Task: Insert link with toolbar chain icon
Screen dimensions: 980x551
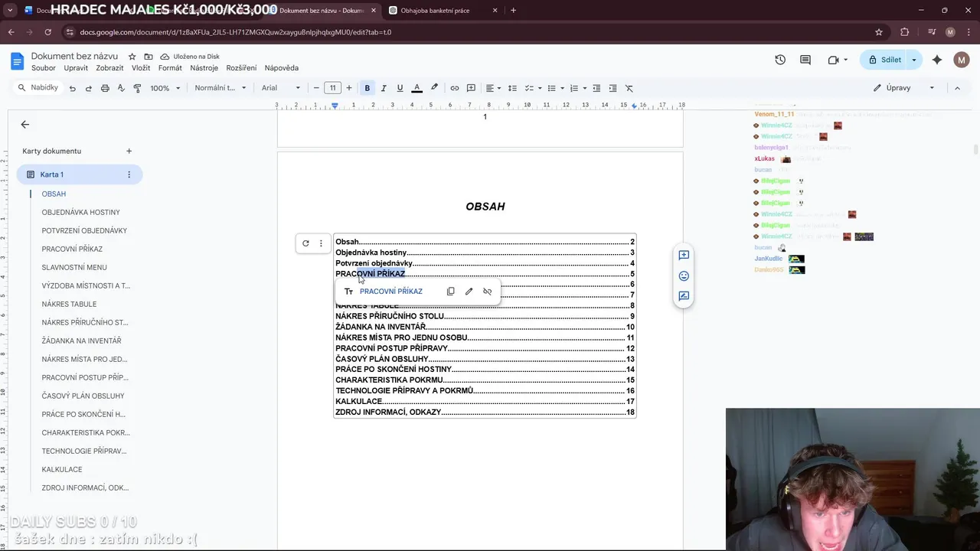Action: pos(455,88)
